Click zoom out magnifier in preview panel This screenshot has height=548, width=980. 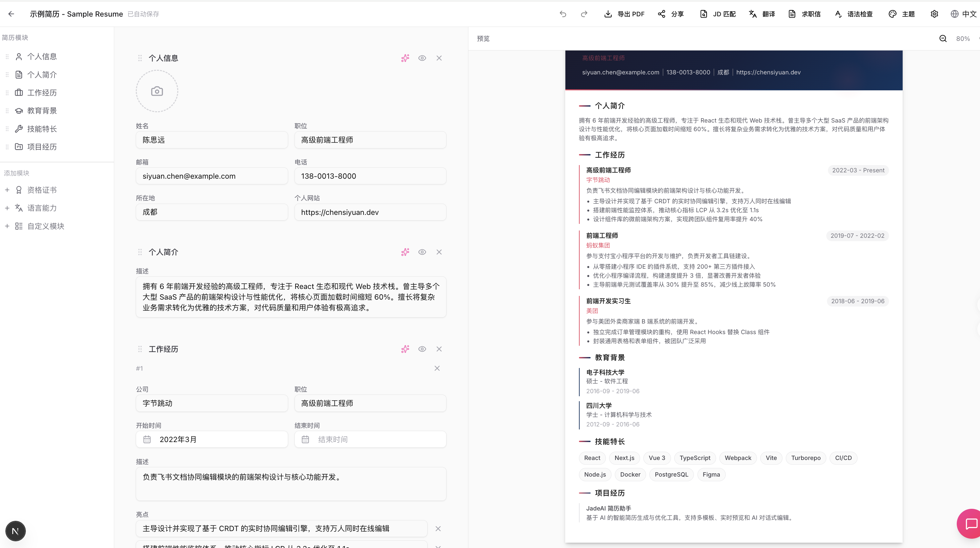coord(943,38)
